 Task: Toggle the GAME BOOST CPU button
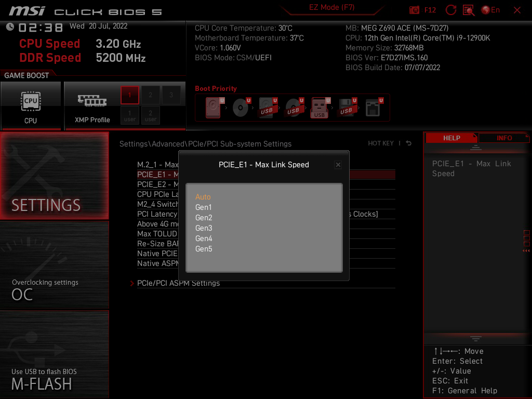[x=31, y=105]
